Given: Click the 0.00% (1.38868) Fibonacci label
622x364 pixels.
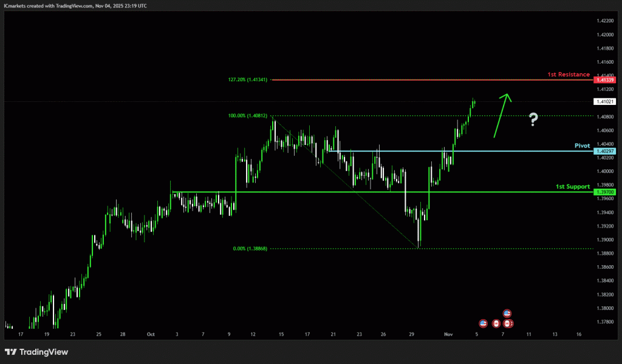Looking at the screenshot, I should pyautogui.click(x=250, y=248).
